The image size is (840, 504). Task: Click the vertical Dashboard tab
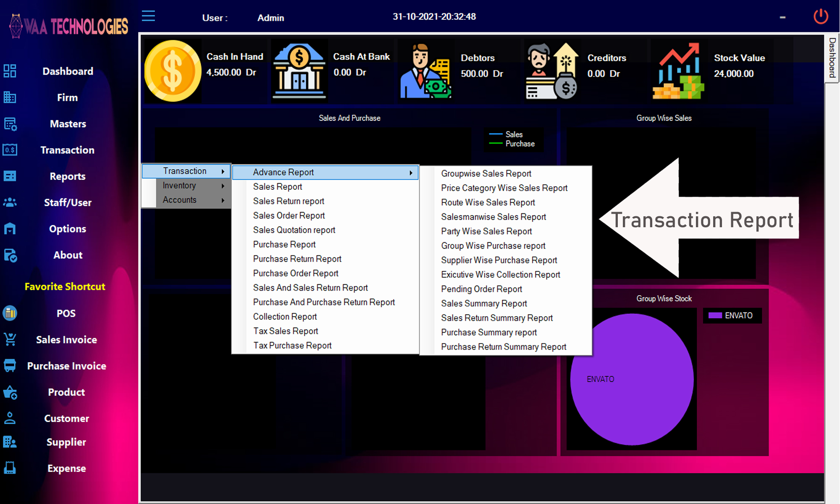pos(832,58)
